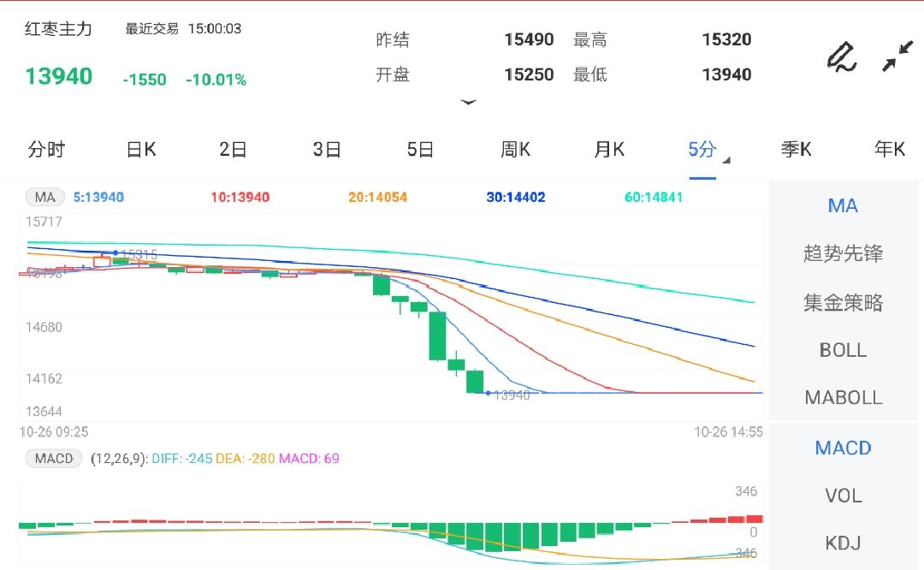Screen dimensions: 924x570
Task: Click the 最高 value 15320
Action: click(726, 39)
